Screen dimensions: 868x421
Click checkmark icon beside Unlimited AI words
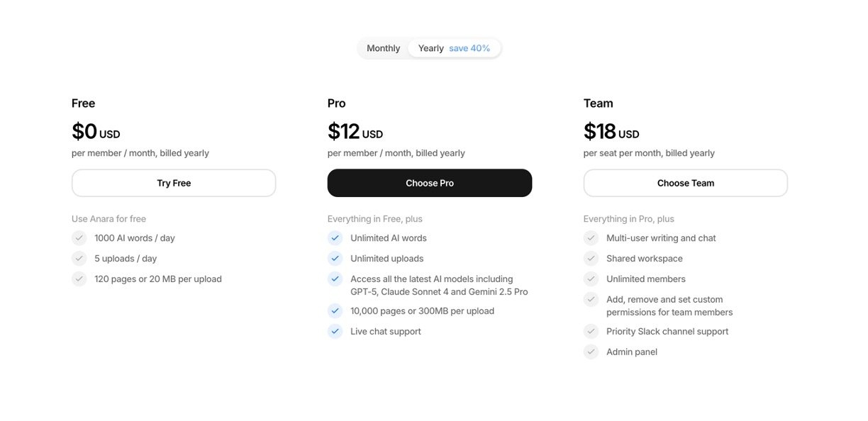335,238
